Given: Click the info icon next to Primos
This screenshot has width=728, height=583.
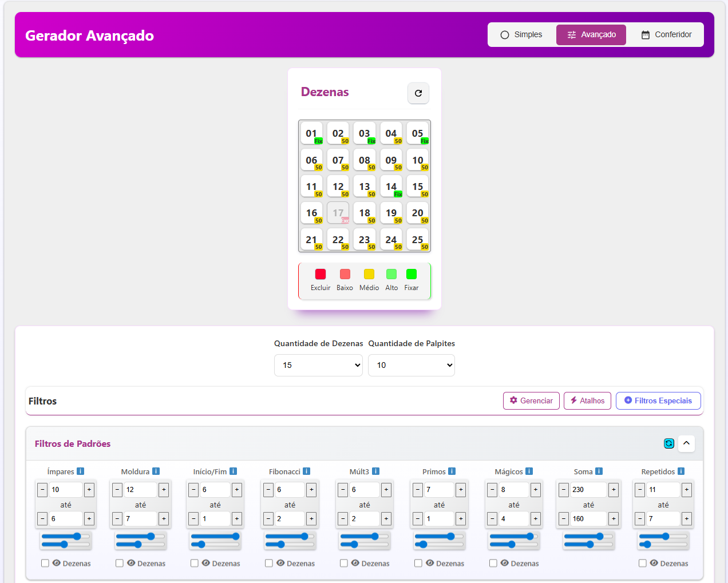Looking at the screenshot, I should [452, 471].
